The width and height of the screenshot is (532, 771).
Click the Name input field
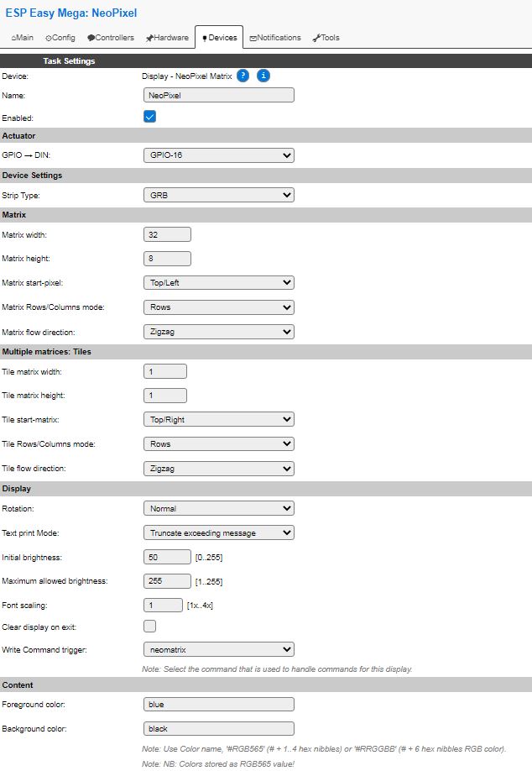[x=219, y=96]
